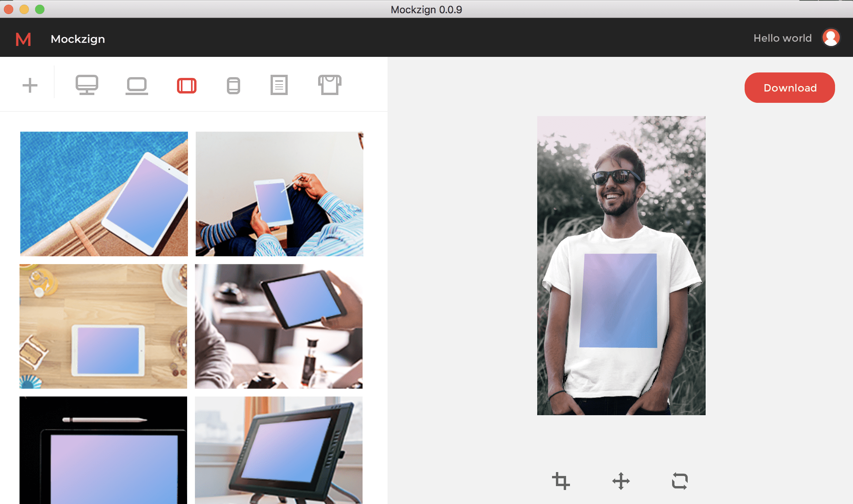
Task: Activate the crop tool below preview
Action: click(561, 481)
